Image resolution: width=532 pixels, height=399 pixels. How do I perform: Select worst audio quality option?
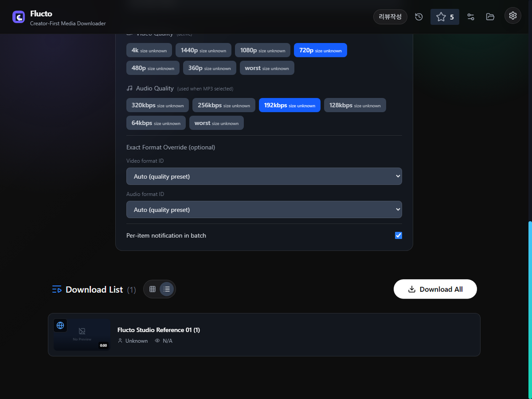(217, 123)
